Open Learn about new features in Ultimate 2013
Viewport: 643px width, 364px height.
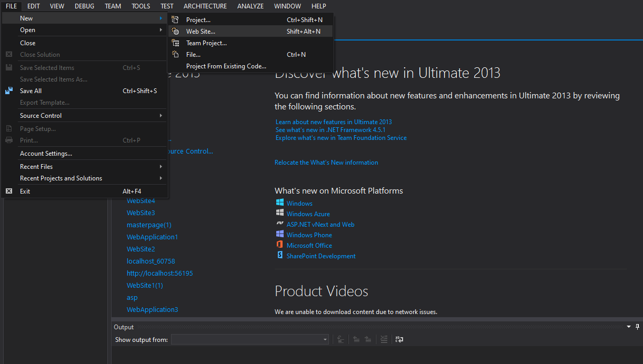point(334,122)
